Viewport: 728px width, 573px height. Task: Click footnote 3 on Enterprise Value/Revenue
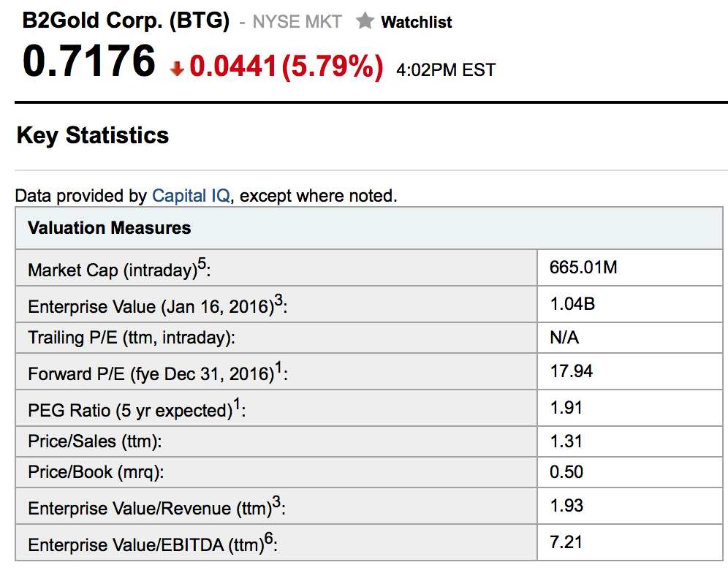[276, 502]
